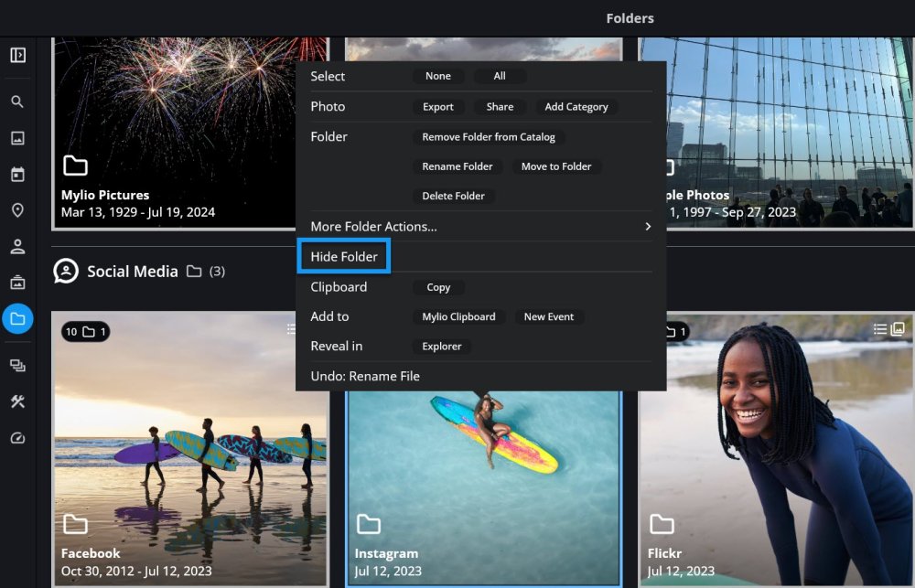Reveal folder in Explorer button
Viewport: 915px width, 588px height.
pos(442,347)
